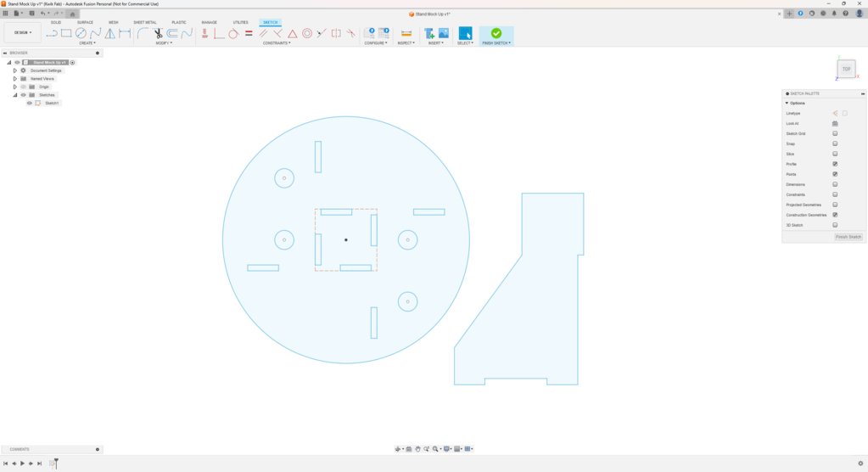Switch to the SHEET METAL tab

(x=145, y=23)
